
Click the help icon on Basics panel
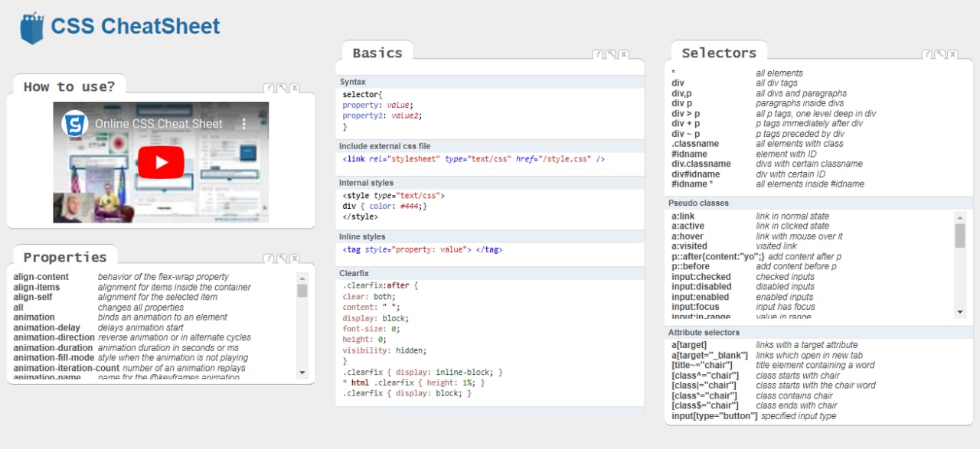click(598, 55)
